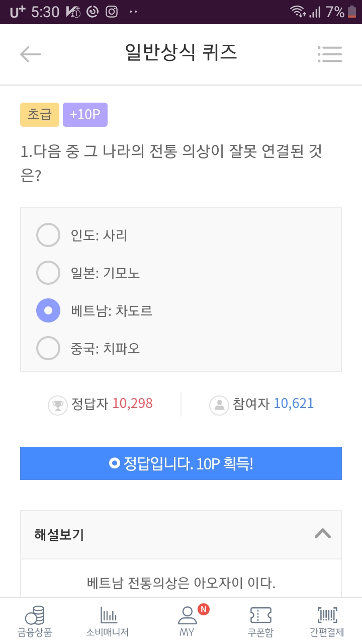
Task: Collapse the 해설보기 section chevron
Action: click(322, 534)
